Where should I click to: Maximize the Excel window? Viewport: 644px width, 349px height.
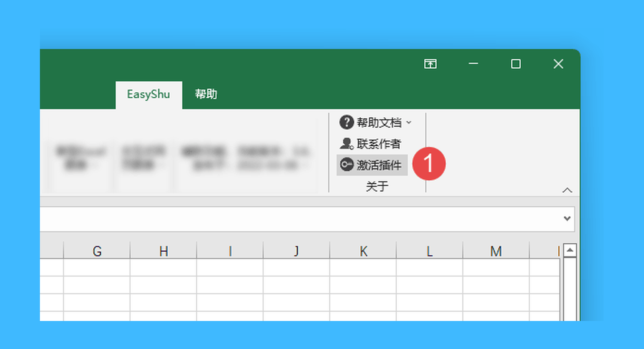click(x=516, y=64)
